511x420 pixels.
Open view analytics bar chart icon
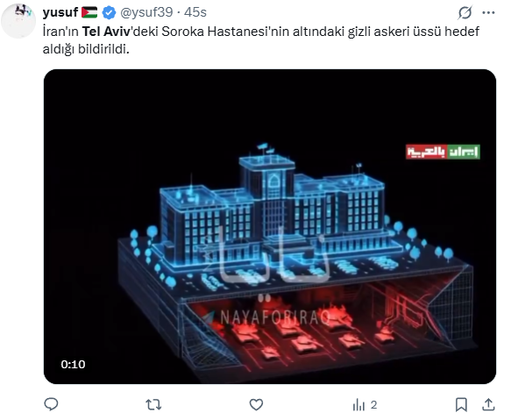point(358,405)
